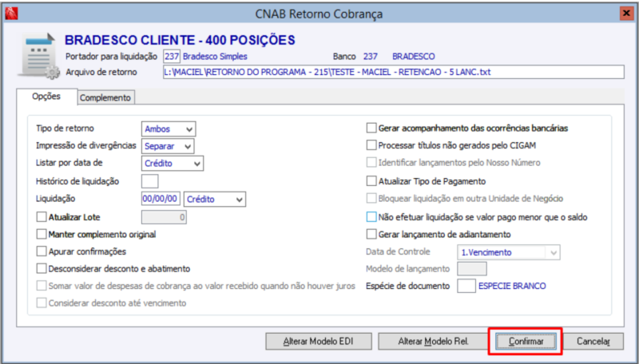Check Manter complemento original

click(42, 234)
